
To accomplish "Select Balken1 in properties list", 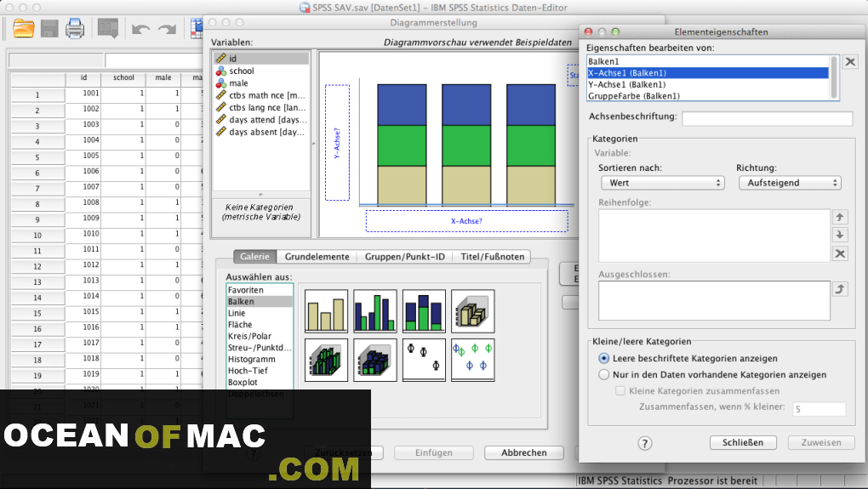I will 708,61.
